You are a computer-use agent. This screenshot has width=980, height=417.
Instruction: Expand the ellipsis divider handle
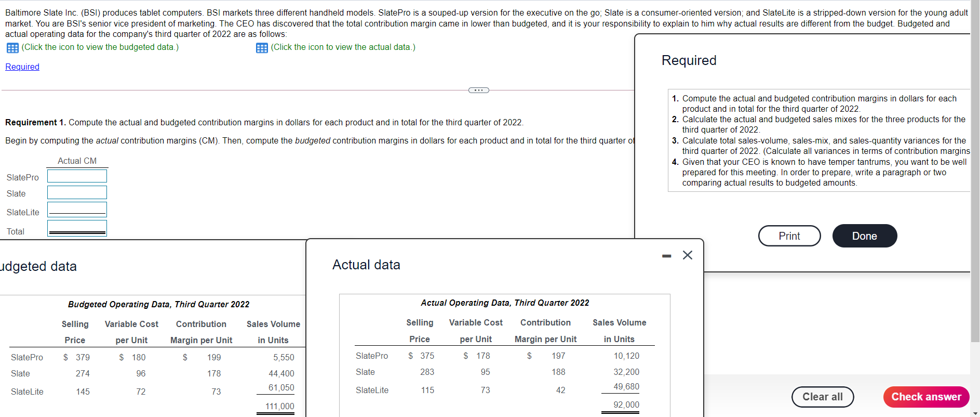coord(479,90)
